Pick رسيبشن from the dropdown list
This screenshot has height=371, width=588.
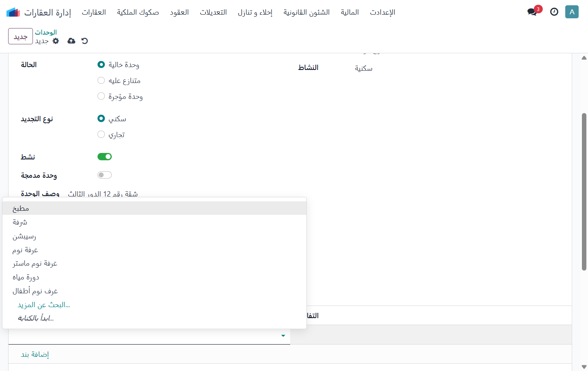[x=154, y=236]
